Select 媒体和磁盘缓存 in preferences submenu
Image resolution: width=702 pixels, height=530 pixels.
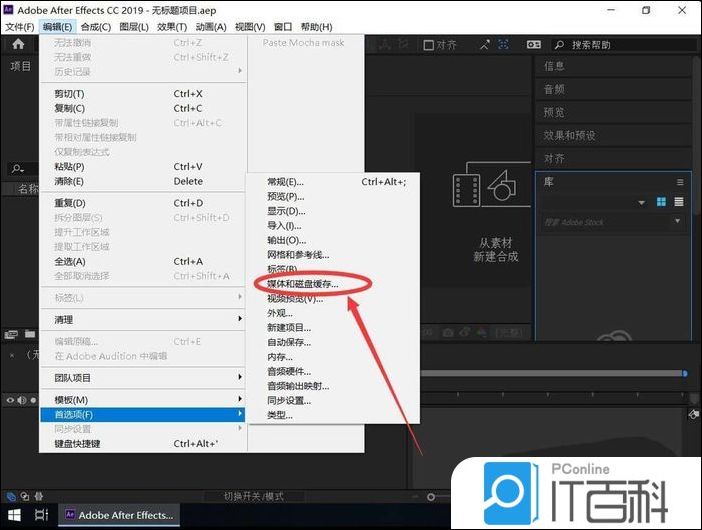(303, 284)
